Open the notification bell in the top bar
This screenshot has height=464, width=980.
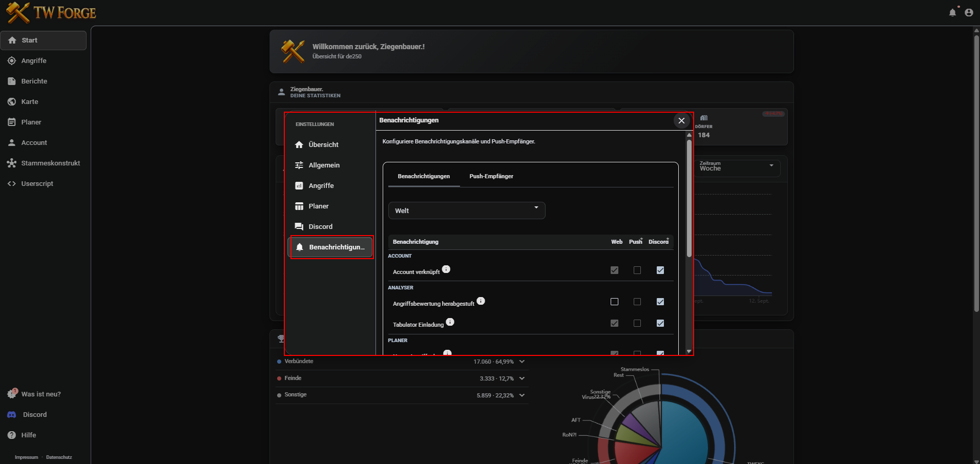coord(953,12)
